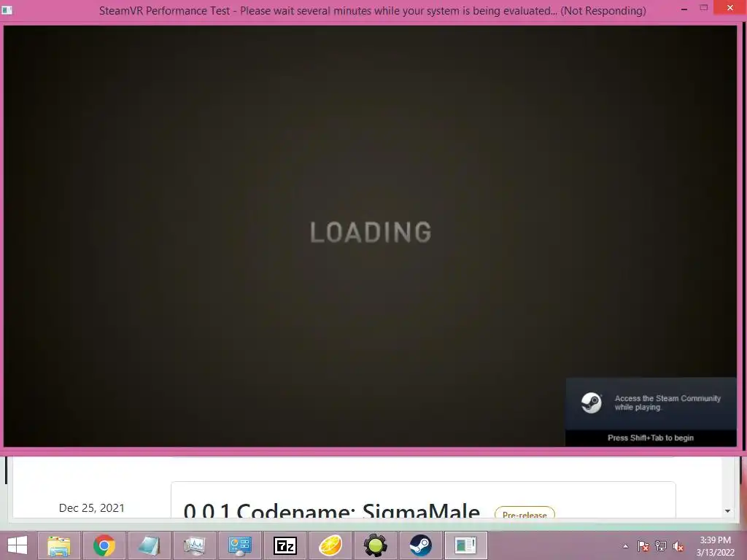The image size is (747, 560).
Task: Open File Explorer from the taskbar
Action: (x=59, y=545)
